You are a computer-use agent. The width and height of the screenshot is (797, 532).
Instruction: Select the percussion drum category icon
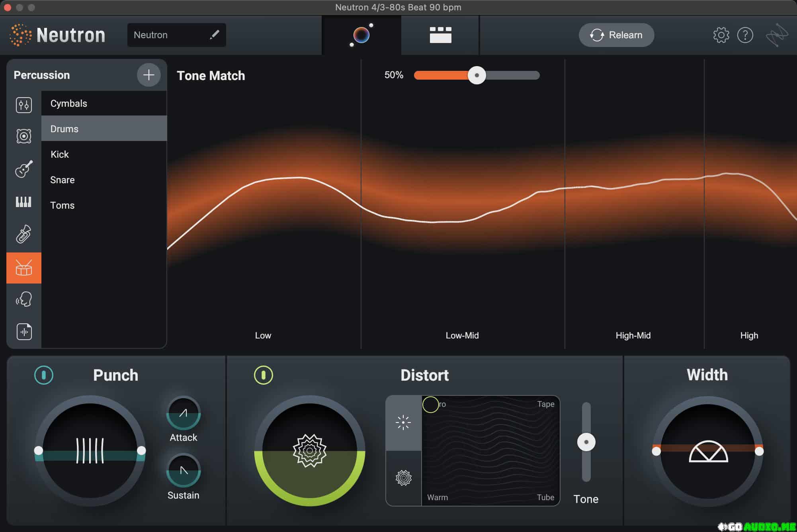(x=24, y=268)
